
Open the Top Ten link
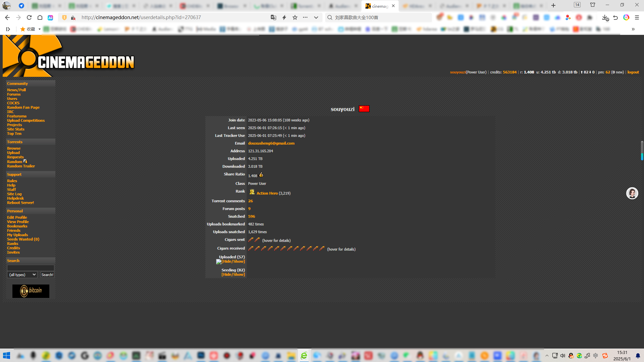coord(14,134)
